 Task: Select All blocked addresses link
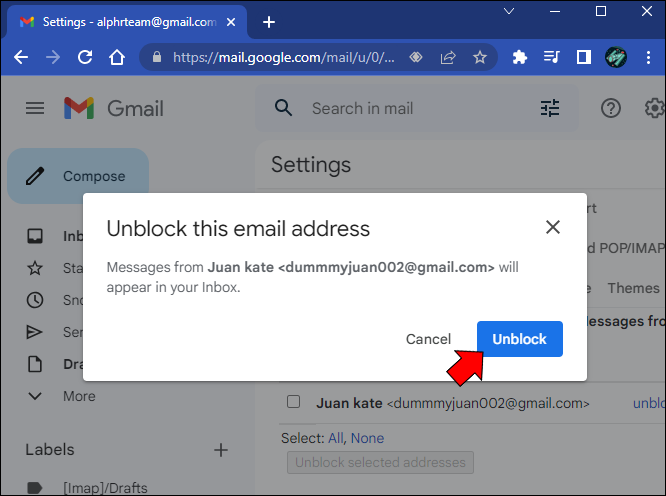point(336,438)
